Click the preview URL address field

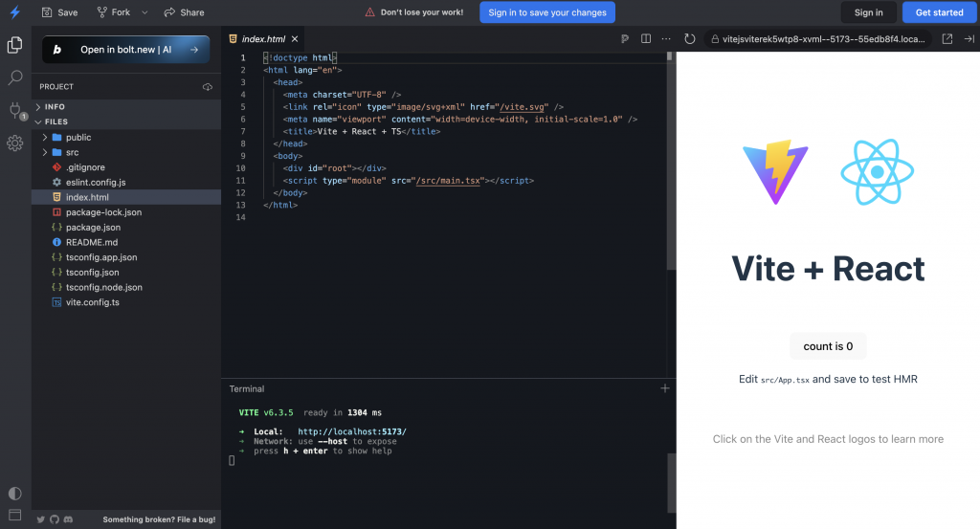[818, 38]
